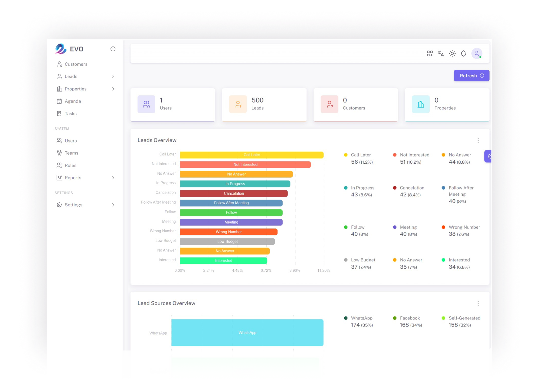Image resolution: width=539 pixels, height=392 pixels.
Task: Switch theme using the sun icon
Action: [452, 53]
